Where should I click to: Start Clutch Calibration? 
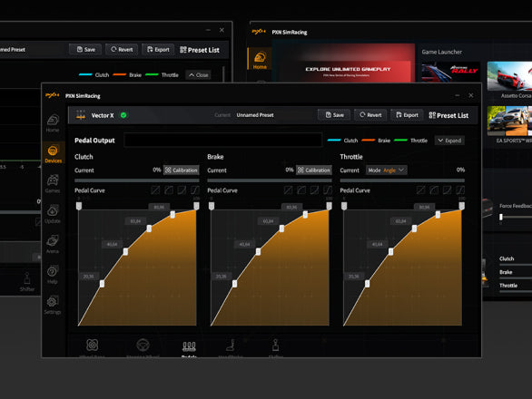182,170
